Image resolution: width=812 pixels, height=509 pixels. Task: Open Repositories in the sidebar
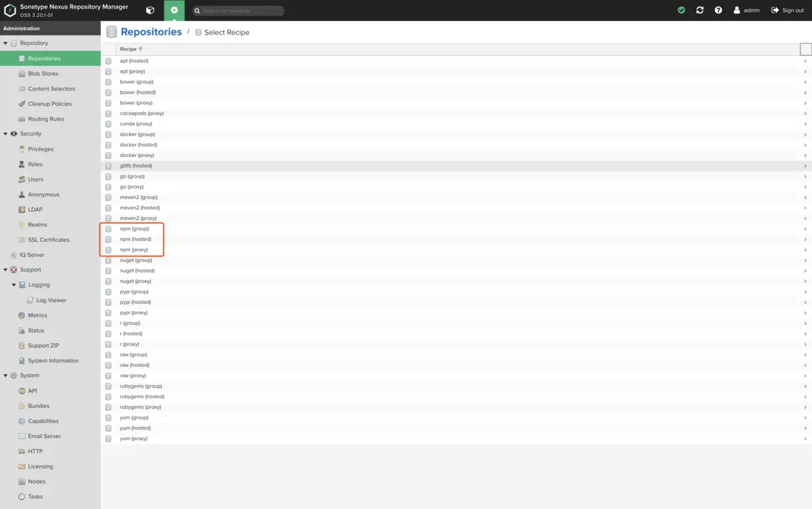[50, 58]
